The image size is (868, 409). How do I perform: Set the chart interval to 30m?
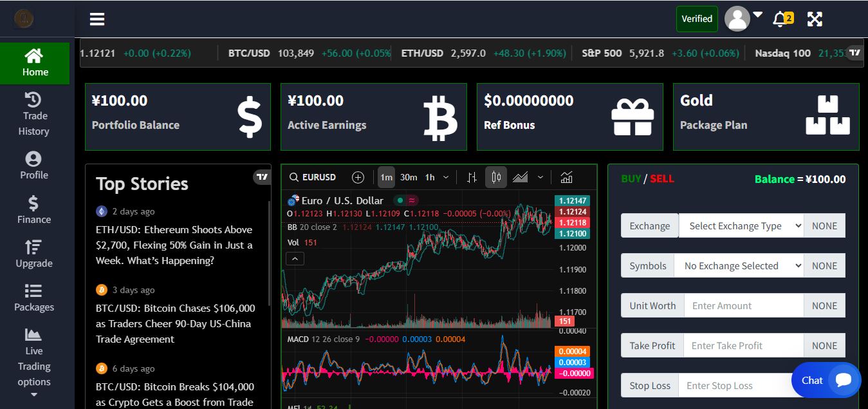[x=409, y=178]
